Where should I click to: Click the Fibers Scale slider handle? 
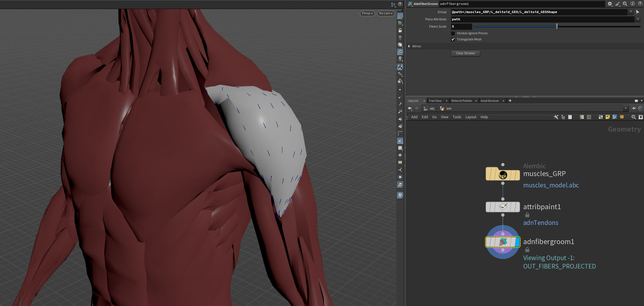coord(557,26)
